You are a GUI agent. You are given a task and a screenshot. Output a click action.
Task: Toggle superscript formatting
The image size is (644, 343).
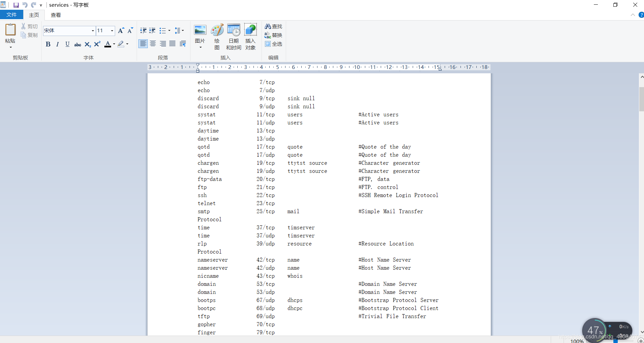[x=97, y=44]
